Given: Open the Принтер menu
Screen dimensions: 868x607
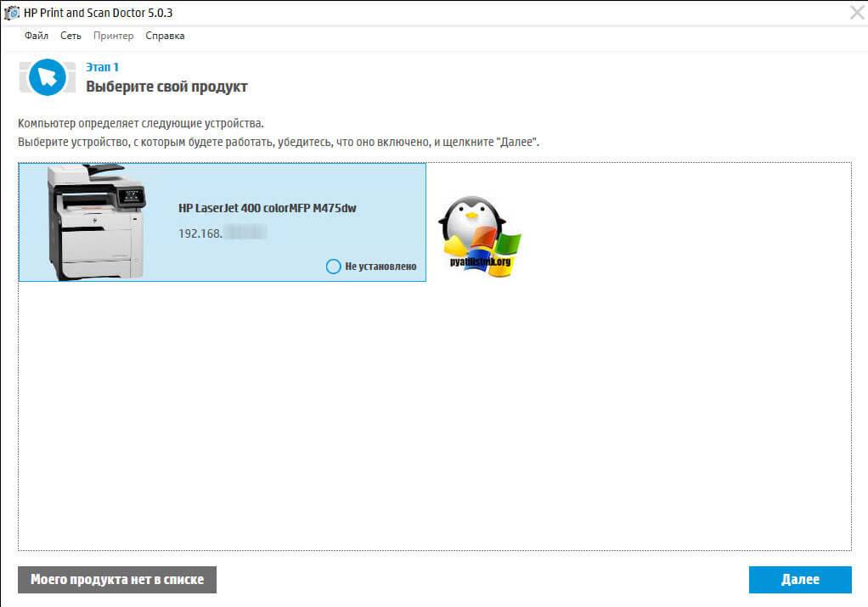Looking at the screenshot, I should pyautogui.click(x=113, y=36).
